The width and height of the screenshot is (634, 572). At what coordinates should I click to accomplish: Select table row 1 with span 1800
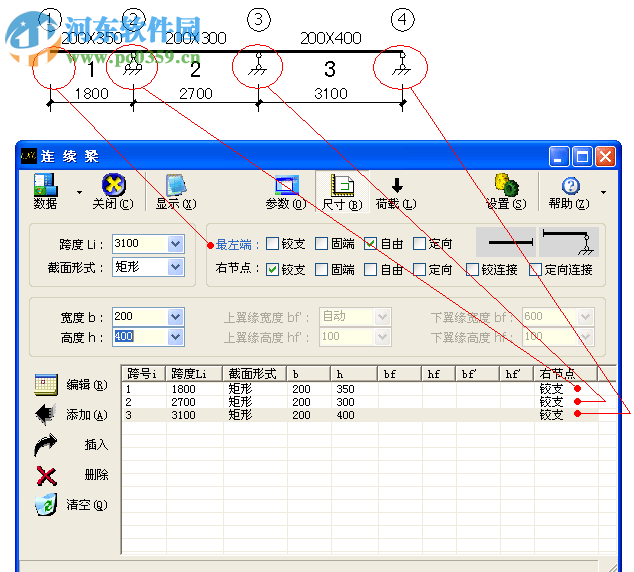click(360, 389)
